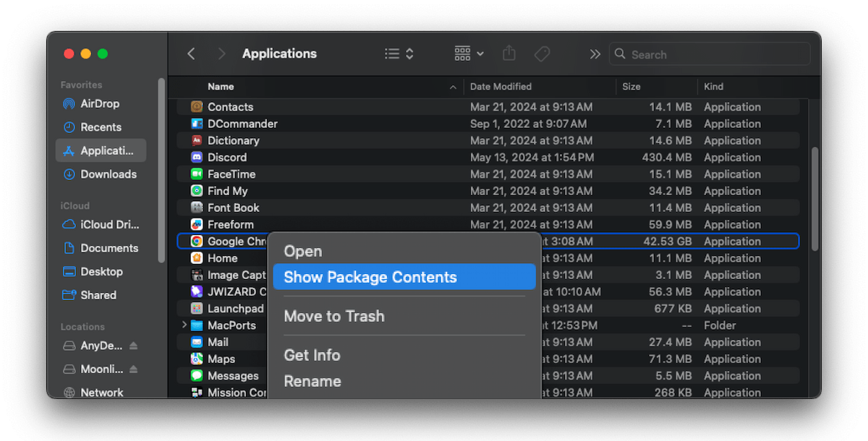Click the sidebar vertical scrollbar
Viewport: 868px width, 441px height.
[161, 170]
